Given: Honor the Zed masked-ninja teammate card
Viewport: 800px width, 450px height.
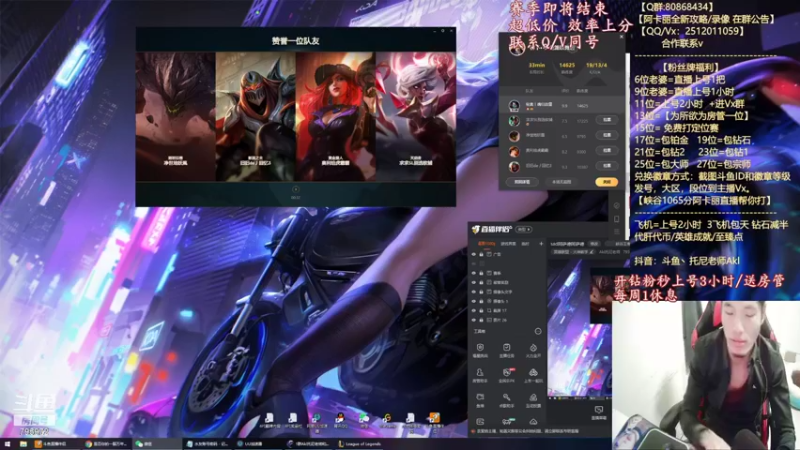Looking at the screenshot, I should click(x=256, y=116).
